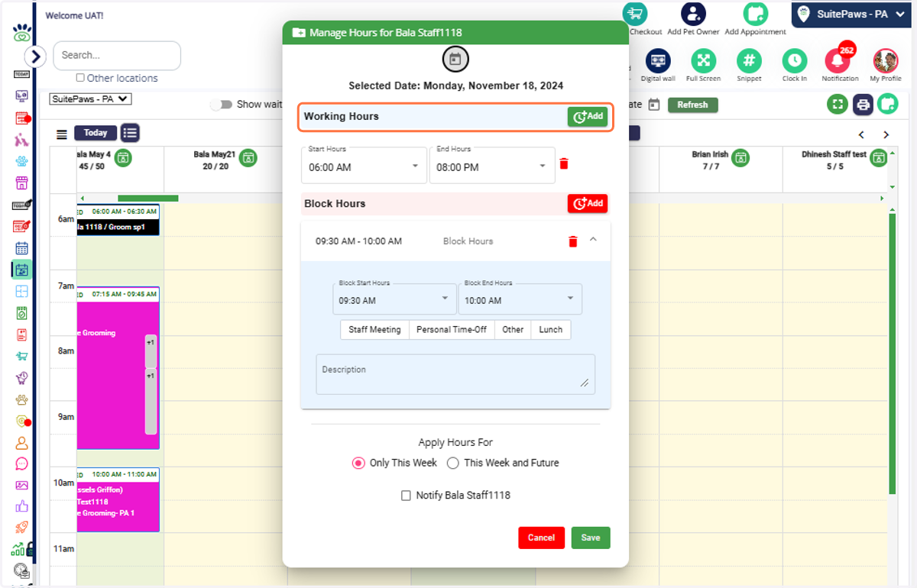Image resolution: width=917 pixels, height=588 pixels.
Task: Collapse the 09:30 AM block hours panel
Action: [x=593, y=240]
